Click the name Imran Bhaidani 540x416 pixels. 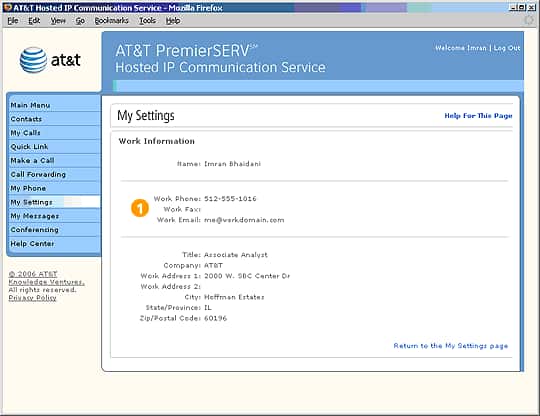pyautogui.click(x=232, y=164)
